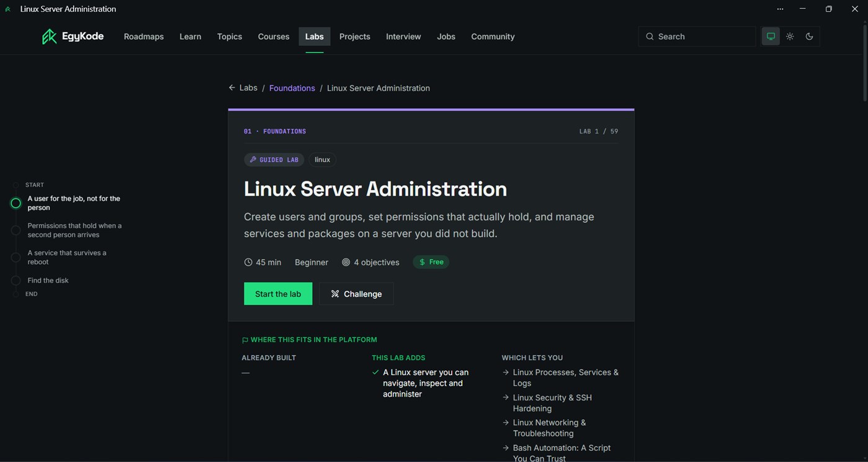
Task: Click the Beginner difficulty label
Action: 311,263
